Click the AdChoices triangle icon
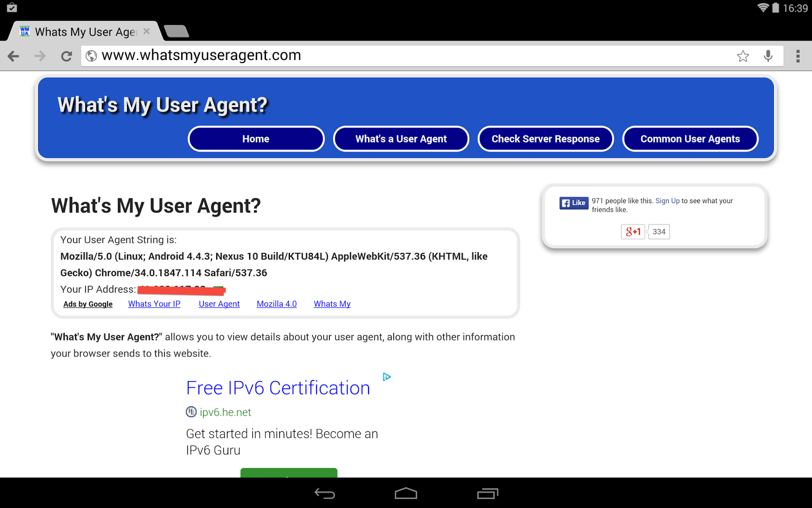This screenshot has width=812, height=508. tap(387, 377)
